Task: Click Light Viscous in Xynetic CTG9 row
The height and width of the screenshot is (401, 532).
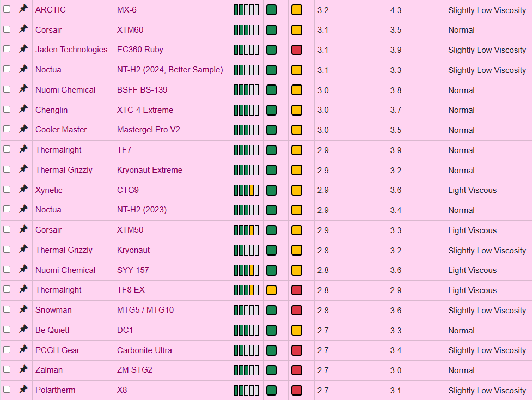Action: click(472, 190)
